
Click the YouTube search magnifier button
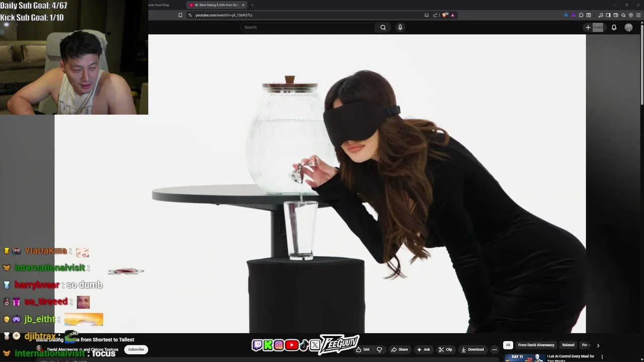(383, 27)
